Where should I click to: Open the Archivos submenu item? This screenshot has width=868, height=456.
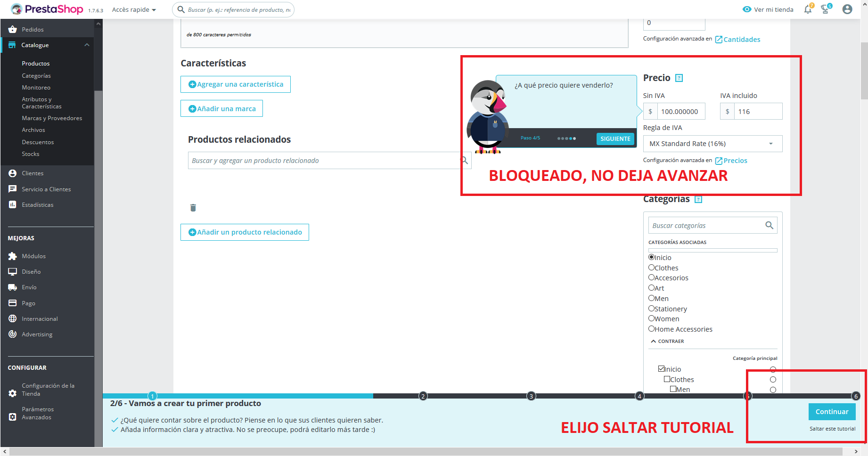click(33, 130)
